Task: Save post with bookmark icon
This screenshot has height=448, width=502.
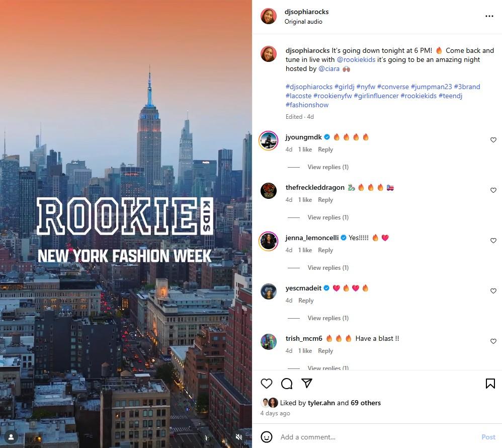Action: pos(490,384)
